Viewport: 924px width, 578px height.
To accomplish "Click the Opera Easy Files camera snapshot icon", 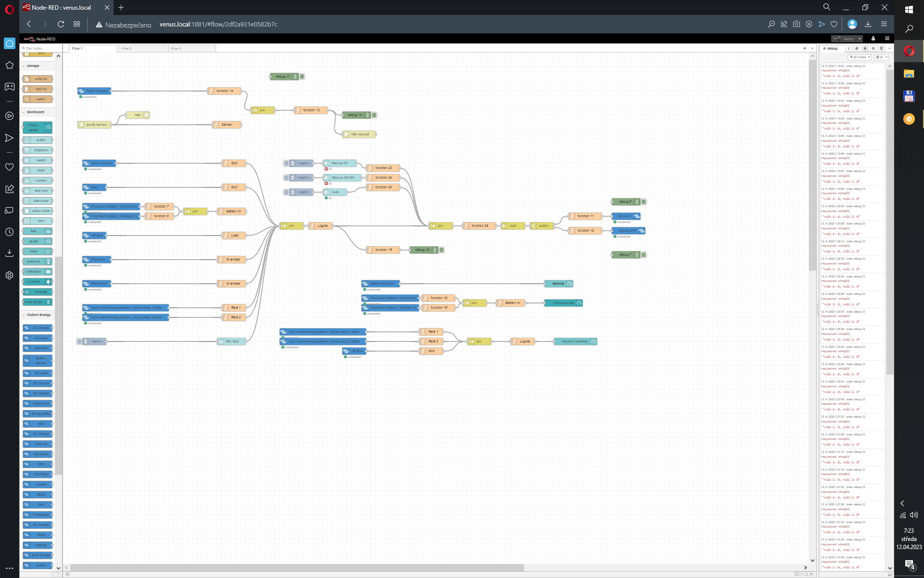I will tap(796, 24).
